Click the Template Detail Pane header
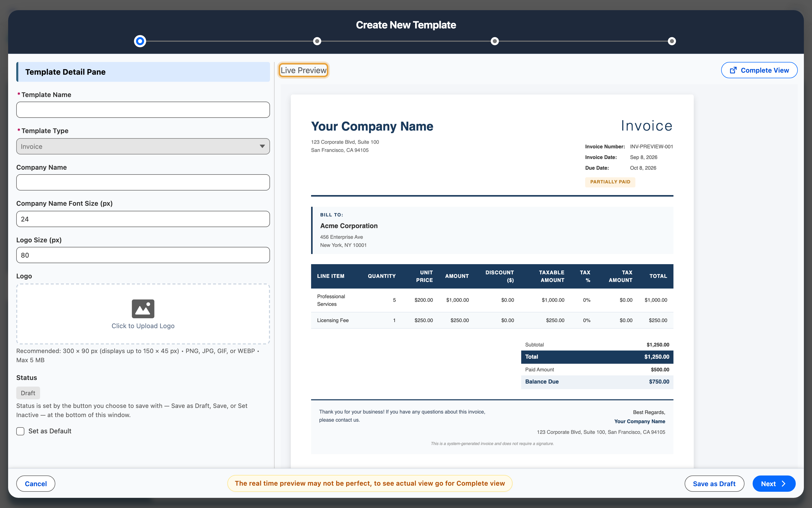 pos(143,72)
